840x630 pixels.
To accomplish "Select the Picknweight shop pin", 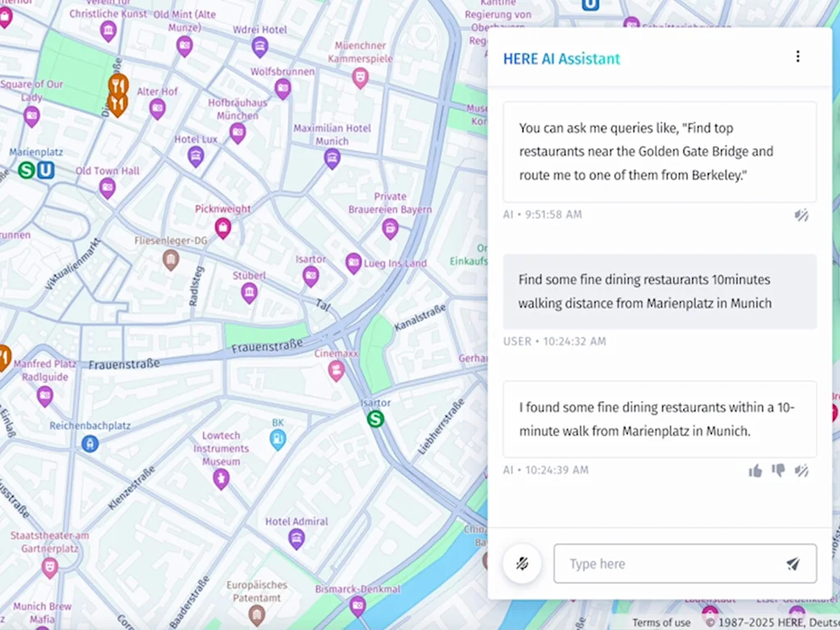I will point(223,228).
